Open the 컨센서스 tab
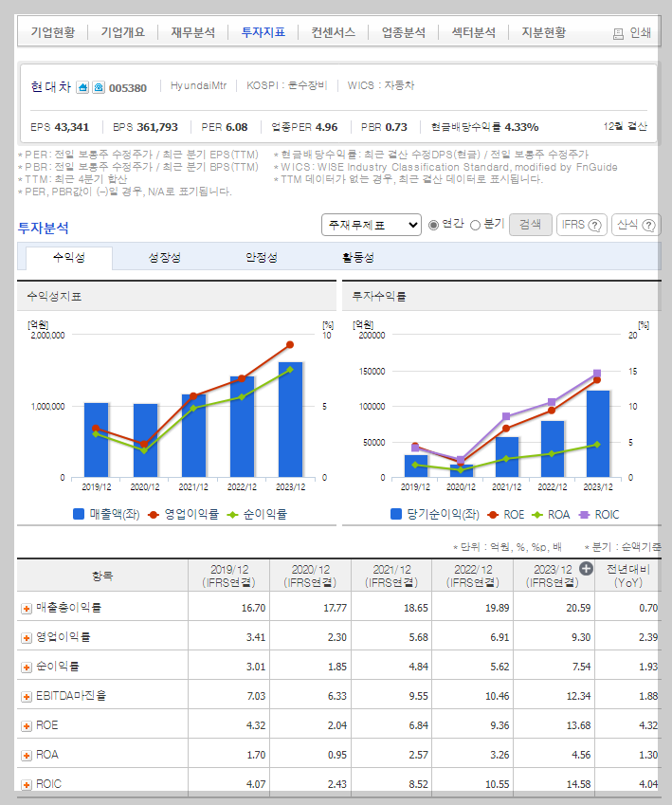The width and height of the screenshot is (672, 805). (334, 32)
